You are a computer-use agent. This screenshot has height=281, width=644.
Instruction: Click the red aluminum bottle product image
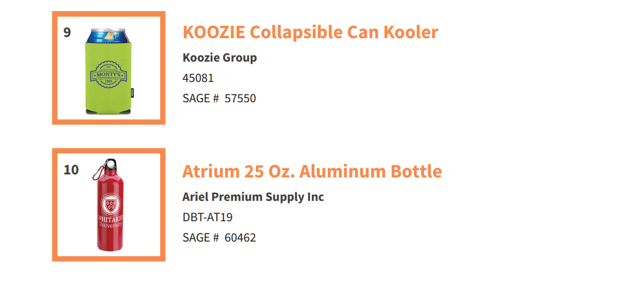[x=110, y=205]
